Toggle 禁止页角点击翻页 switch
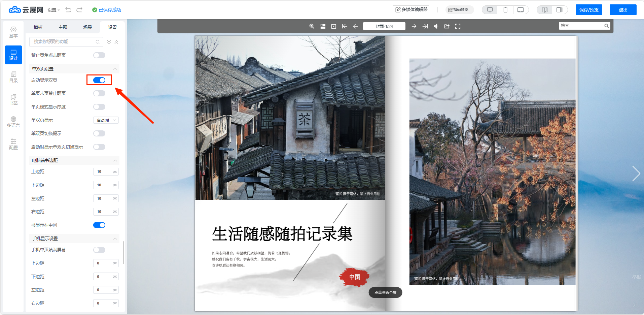Viewport: 644px width, 315px height. [x=99, y=55]
